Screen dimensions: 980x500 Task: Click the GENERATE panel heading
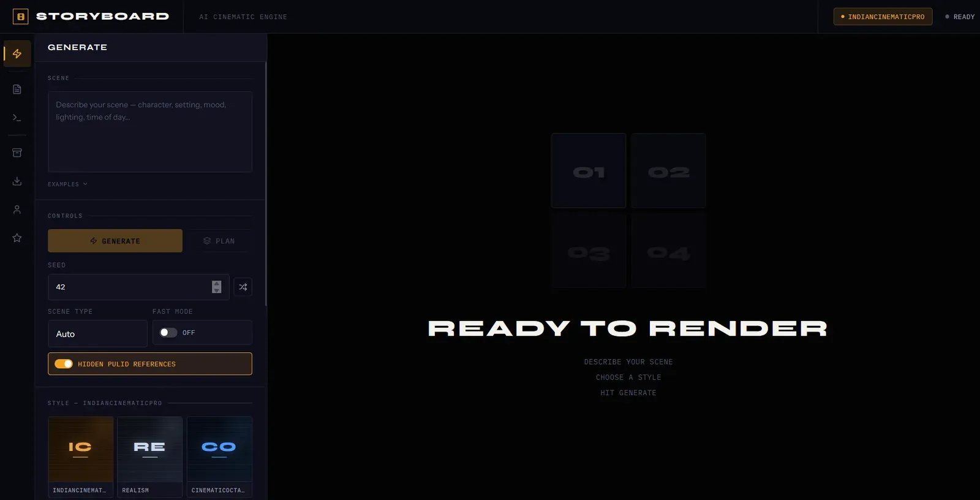point(77,47)
